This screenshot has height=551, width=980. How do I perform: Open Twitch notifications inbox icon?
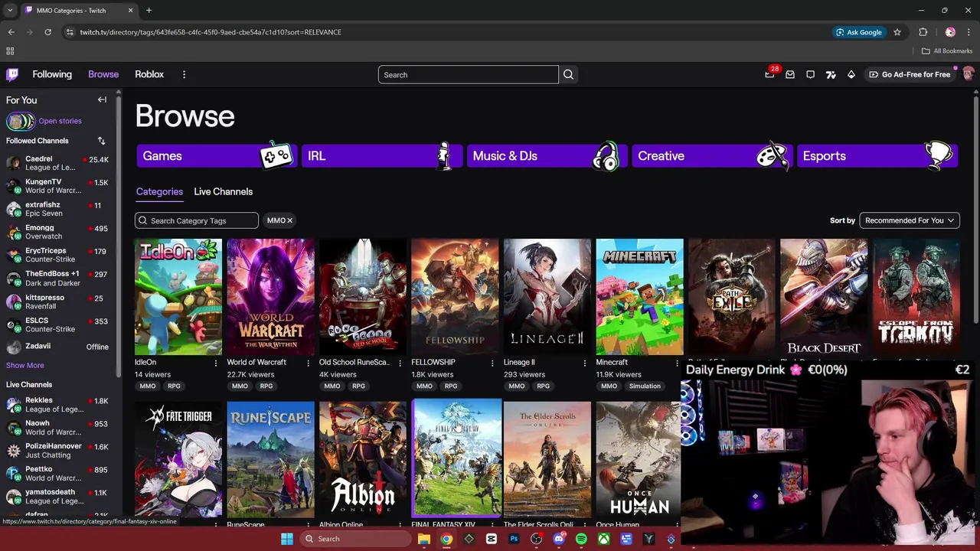pyautogui.click(x=790, y=74)
